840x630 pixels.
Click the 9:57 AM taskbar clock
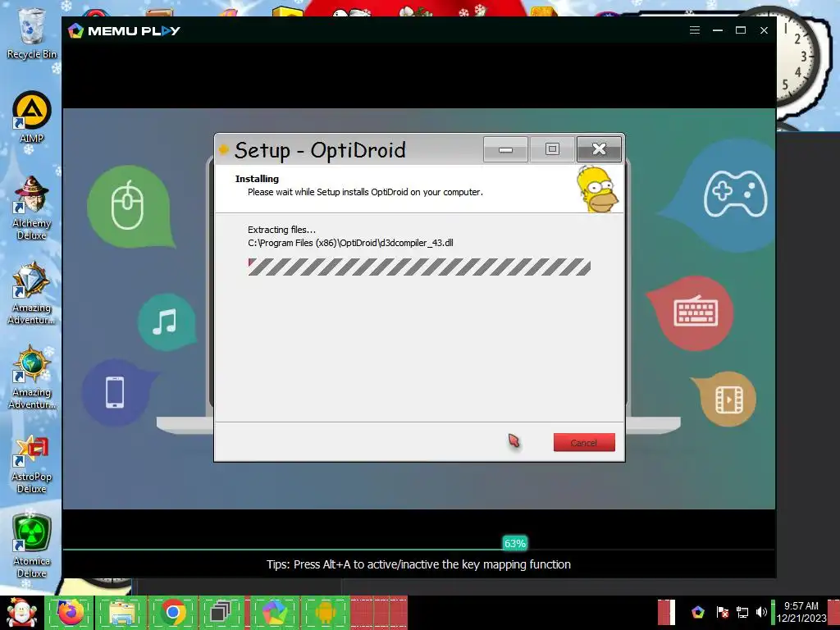801,612
